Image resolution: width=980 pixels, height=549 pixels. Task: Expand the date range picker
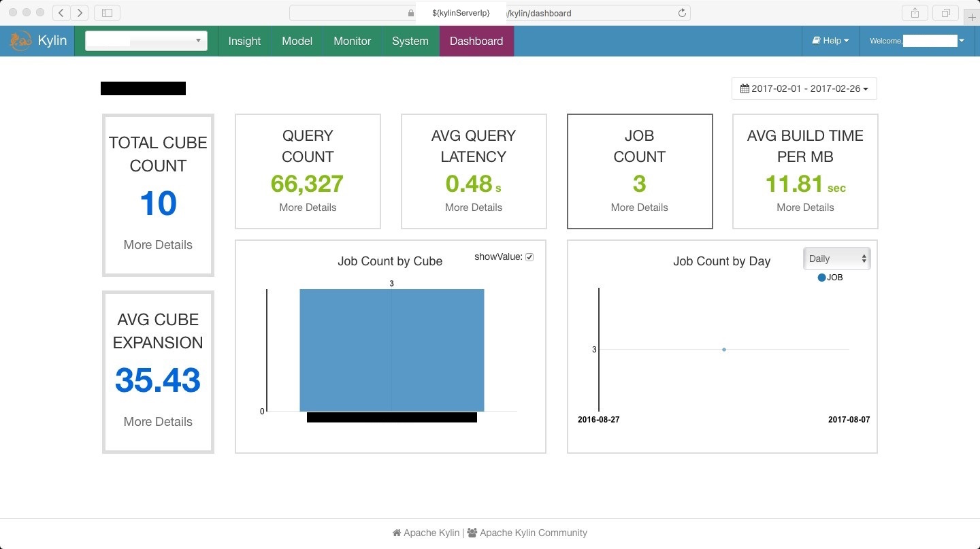(x=804, y=88)
